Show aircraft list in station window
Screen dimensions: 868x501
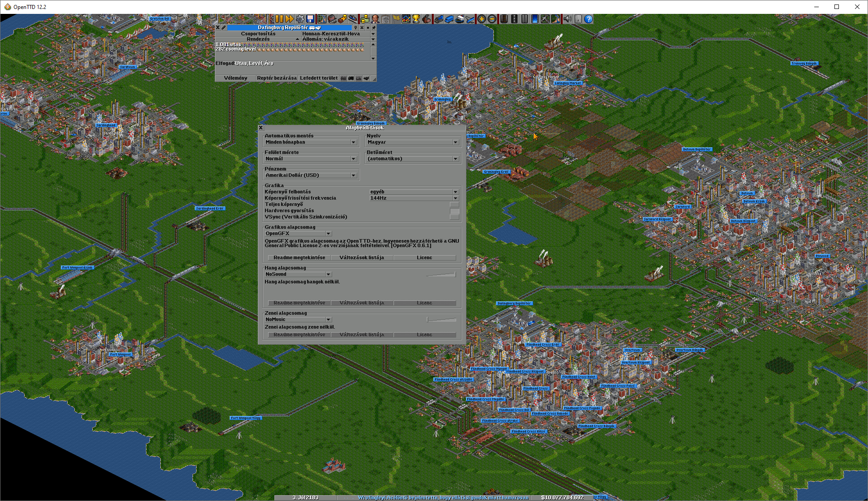coord(366,78)
